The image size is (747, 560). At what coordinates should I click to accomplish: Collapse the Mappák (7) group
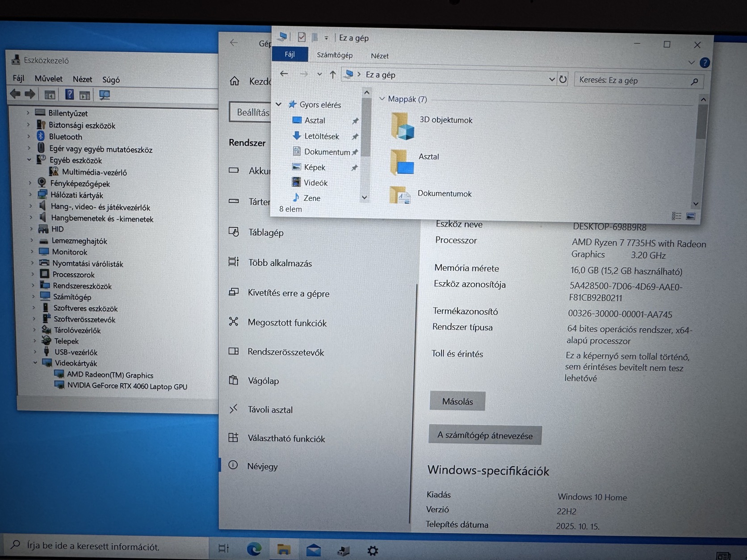point(382,99)
